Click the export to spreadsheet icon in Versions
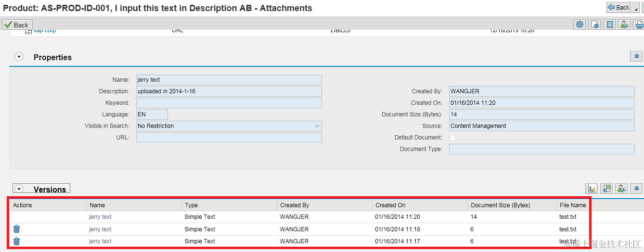The image size is (644, 252). pos(606,189)
